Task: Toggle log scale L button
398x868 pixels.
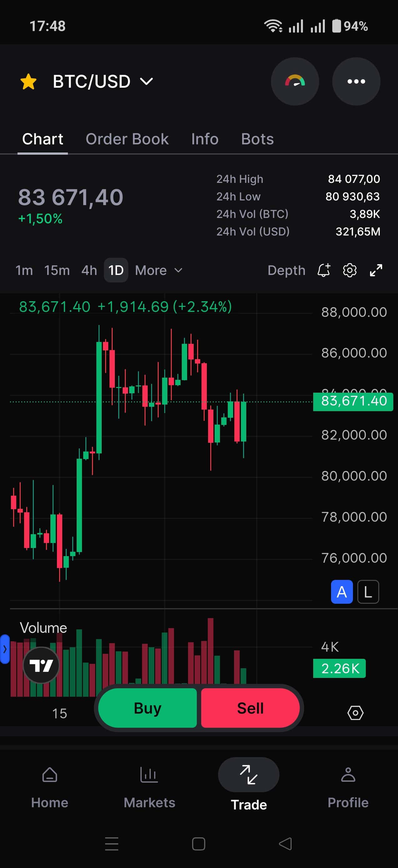Action: [x=368, y=592]
